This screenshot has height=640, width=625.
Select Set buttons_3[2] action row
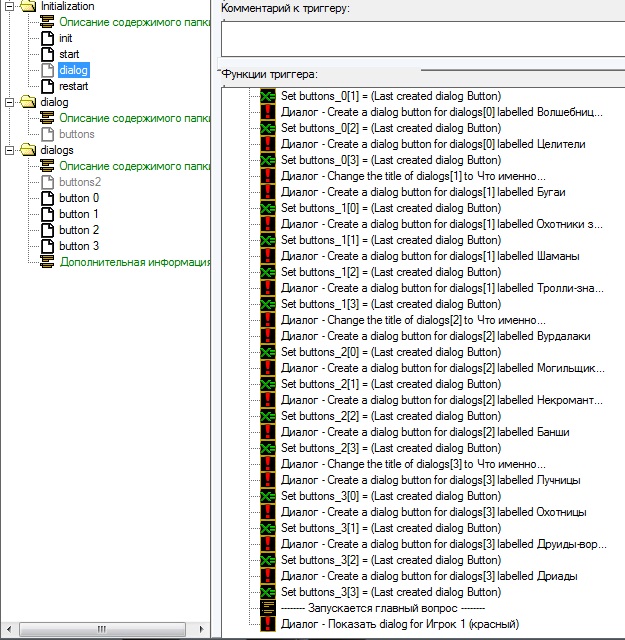click(391, 560)
